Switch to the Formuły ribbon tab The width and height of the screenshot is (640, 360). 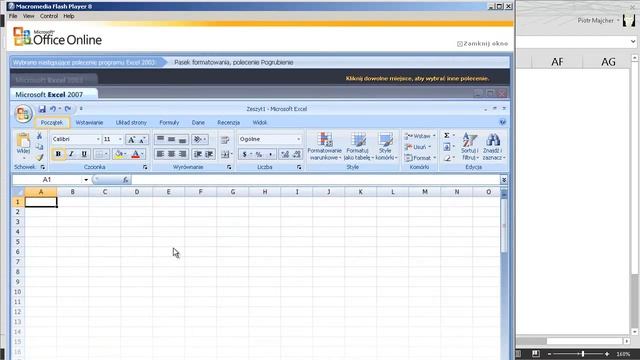pos(169,122)
